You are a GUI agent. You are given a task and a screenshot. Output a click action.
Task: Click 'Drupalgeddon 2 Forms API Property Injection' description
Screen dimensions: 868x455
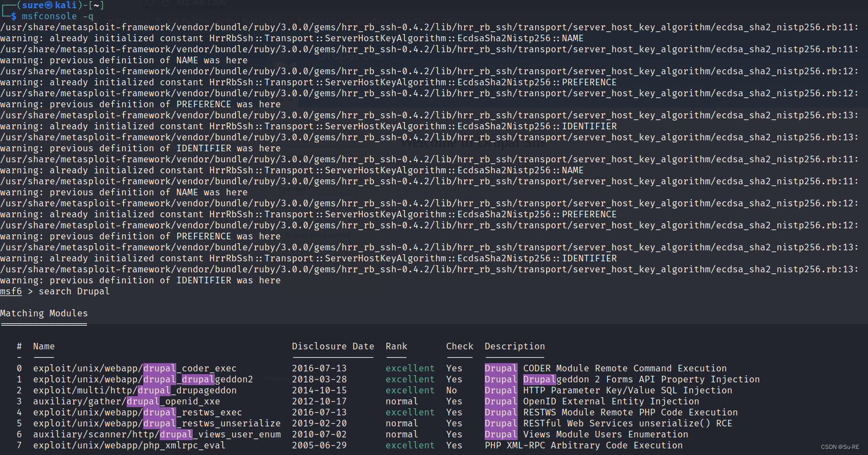coord(642,379)
